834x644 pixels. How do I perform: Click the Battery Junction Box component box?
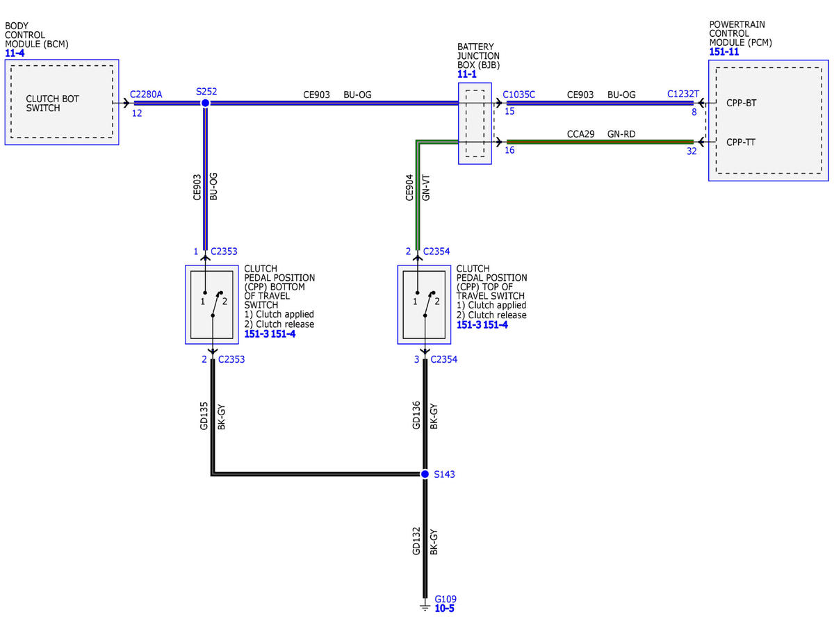tap(475, 124)
